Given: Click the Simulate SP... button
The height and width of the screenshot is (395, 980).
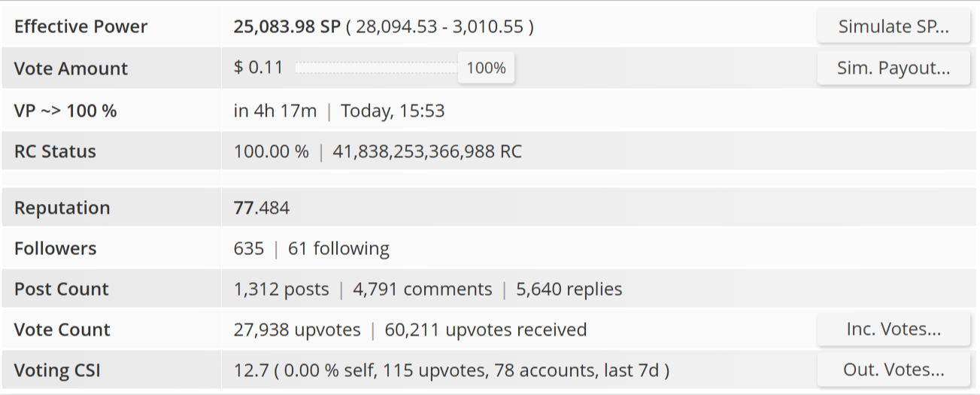Looking at the screenshot, I should pyautogui.click(x=894, y=27).
